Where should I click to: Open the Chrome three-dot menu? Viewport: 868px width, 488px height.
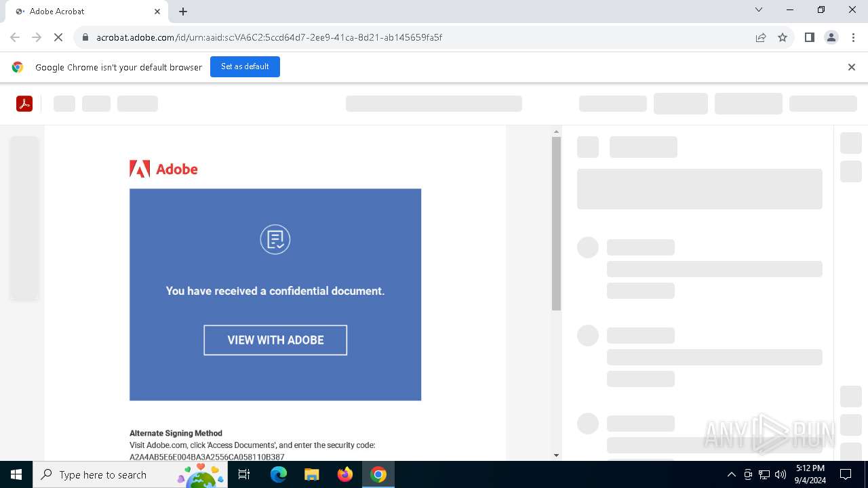pyautogui.click(x=853, y=37)
